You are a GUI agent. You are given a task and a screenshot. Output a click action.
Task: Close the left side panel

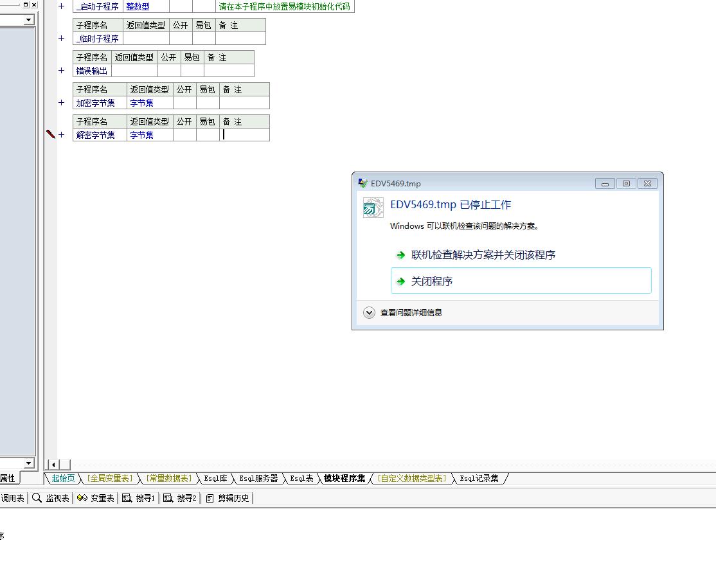click(34, 4)
